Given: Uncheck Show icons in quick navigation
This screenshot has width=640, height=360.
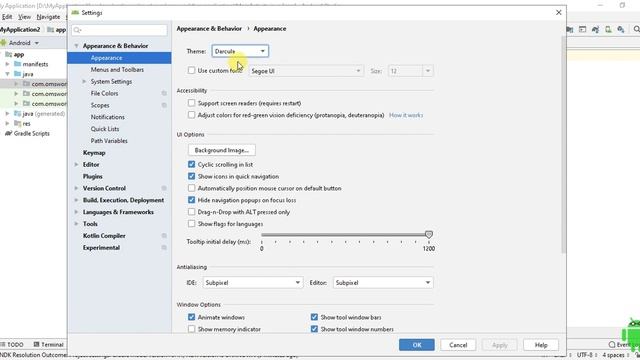Looking at the screenshot, I should point(191,176).
